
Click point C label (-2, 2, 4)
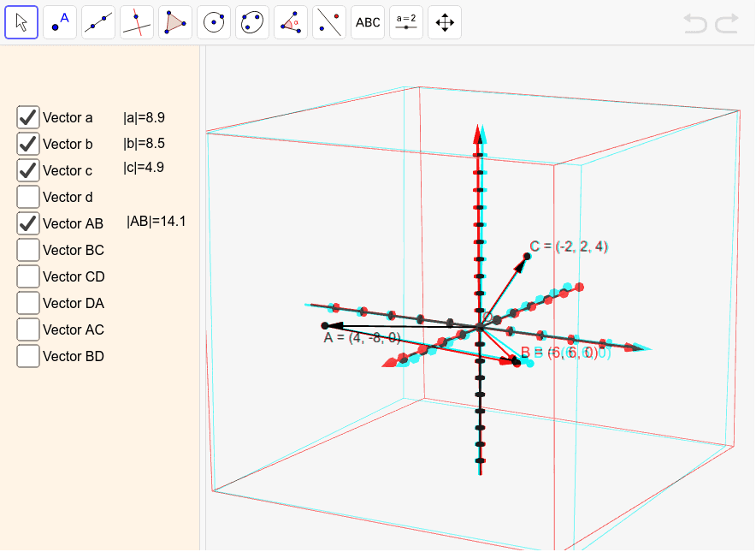(569, 246)
